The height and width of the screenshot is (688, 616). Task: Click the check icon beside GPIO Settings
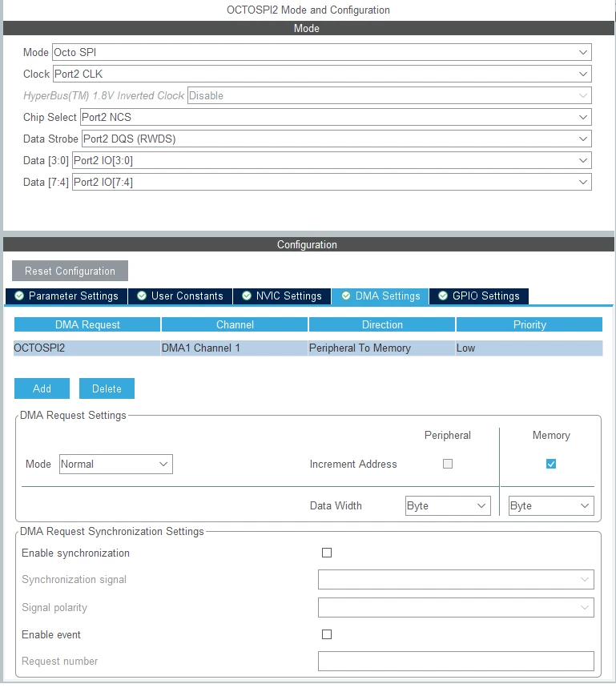click(443, 296)
